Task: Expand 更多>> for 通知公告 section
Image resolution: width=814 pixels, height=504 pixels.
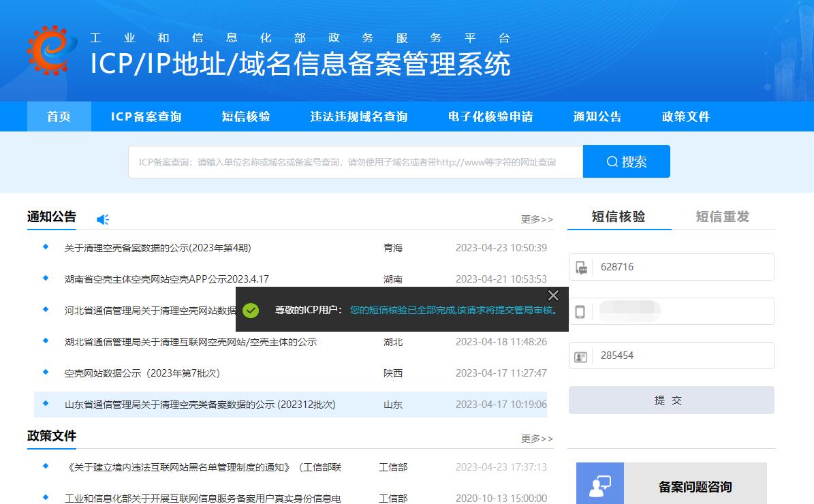Action: [537, 219]
